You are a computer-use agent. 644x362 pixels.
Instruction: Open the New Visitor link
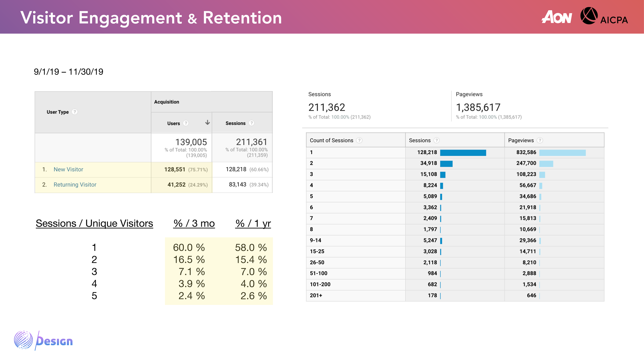68,169
